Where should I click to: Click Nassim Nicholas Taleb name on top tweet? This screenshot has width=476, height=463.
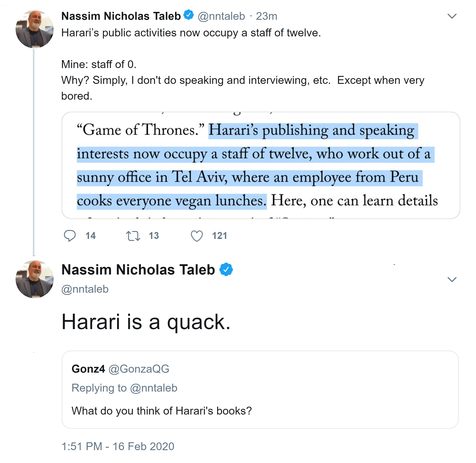(x=121, y=16)
